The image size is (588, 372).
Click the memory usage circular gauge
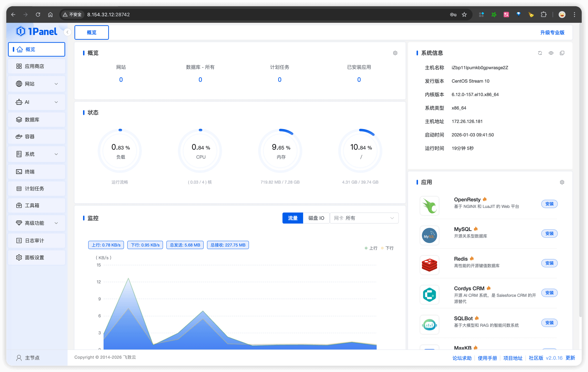[280, 151]
